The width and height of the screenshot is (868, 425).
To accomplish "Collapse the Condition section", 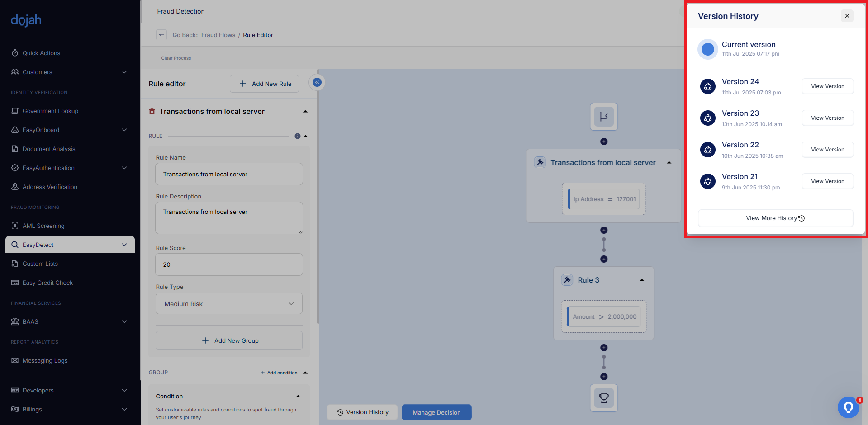I will tap(298, 396).
